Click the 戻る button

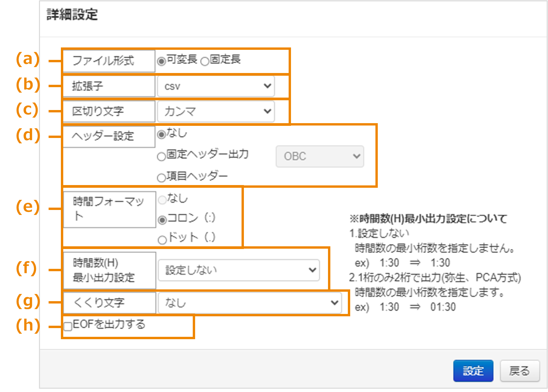[520, 371]
